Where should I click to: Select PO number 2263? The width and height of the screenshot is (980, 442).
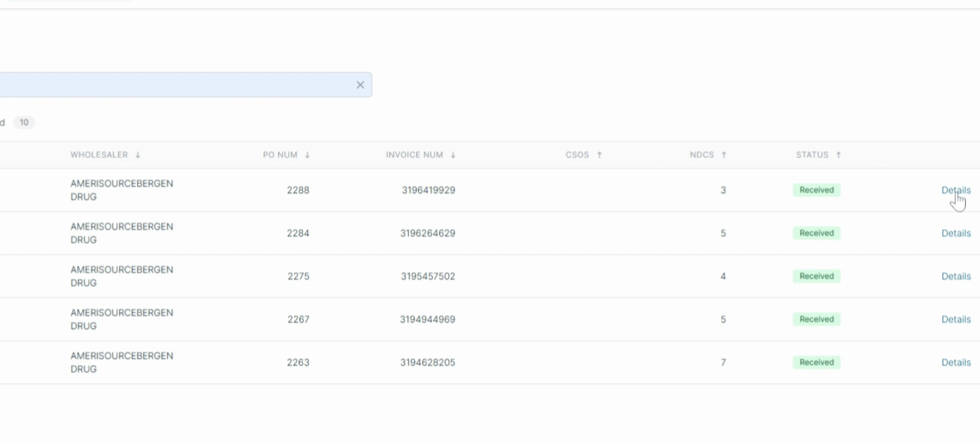[x=298, y=362]
